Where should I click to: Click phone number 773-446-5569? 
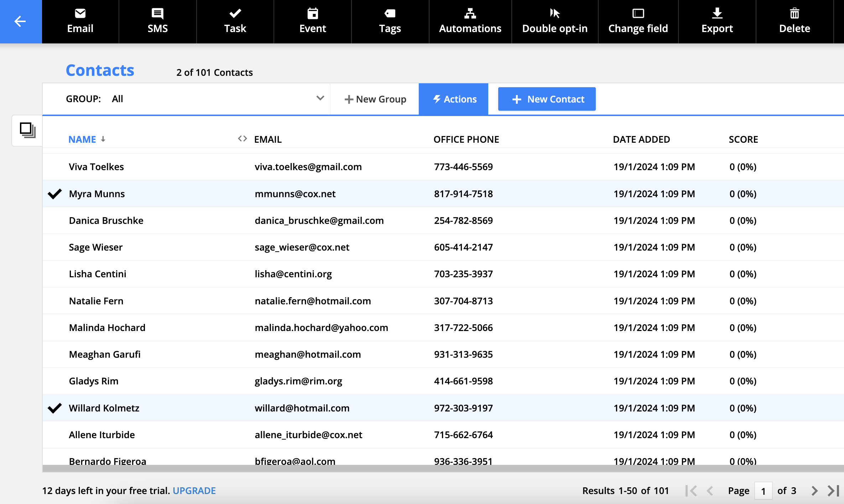click(x=463, y=167)
